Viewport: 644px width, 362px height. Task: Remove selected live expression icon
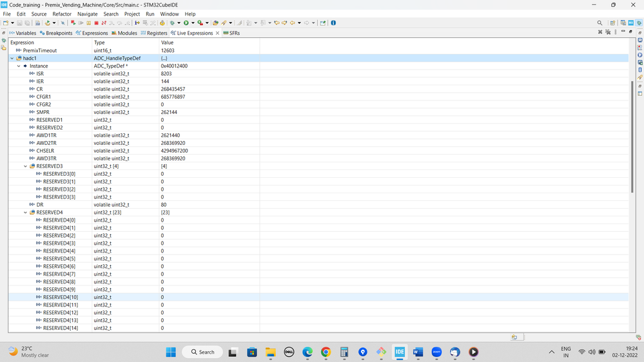point(600,32)
